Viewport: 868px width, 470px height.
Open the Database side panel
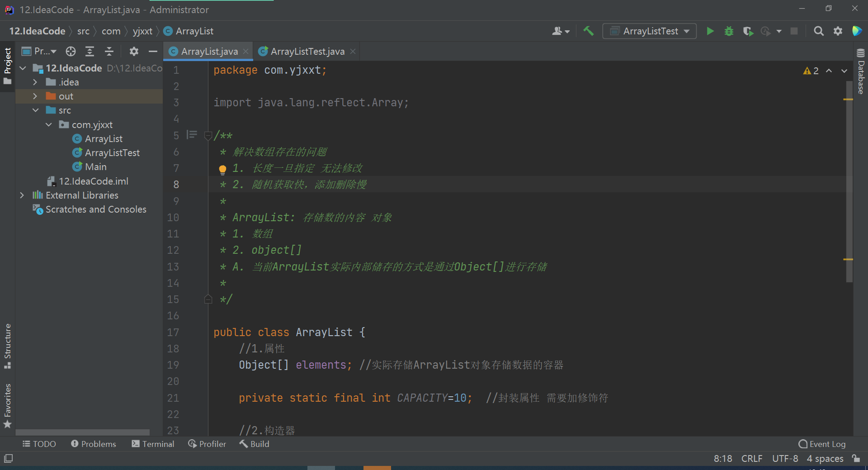click(861, 71)
